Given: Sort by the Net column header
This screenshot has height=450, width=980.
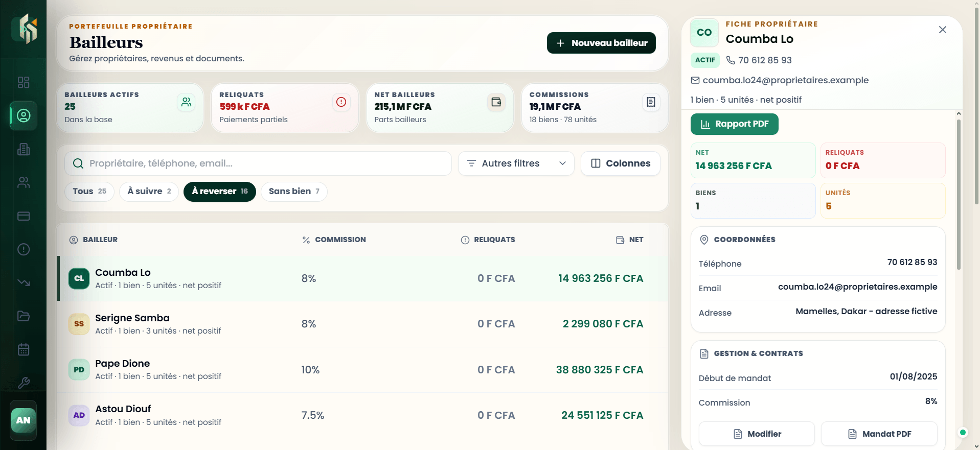Looking at the screenshot, I should coord(630,240).
